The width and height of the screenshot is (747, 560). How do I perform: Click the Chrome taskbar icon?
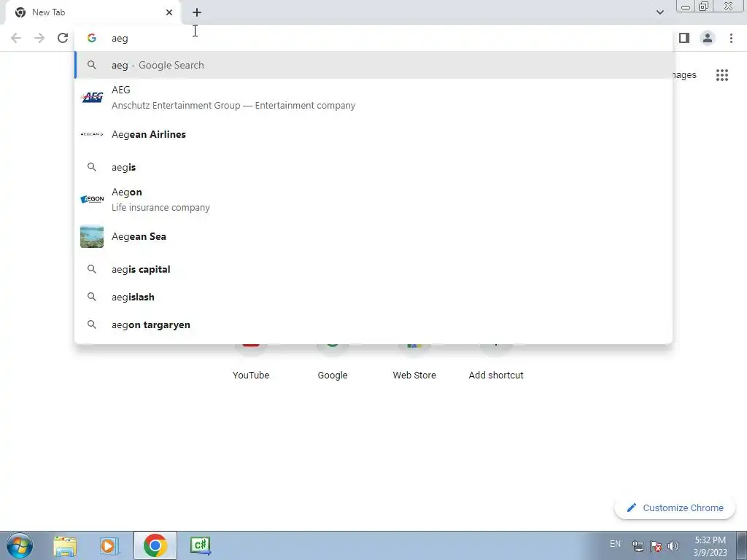tap(155, 545)
